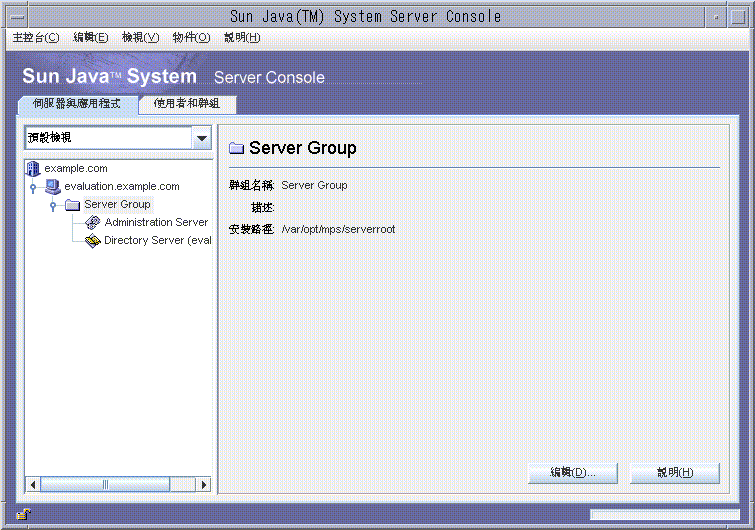Select example.com in the tree
755x530 pixels.
tap(76, 168)
